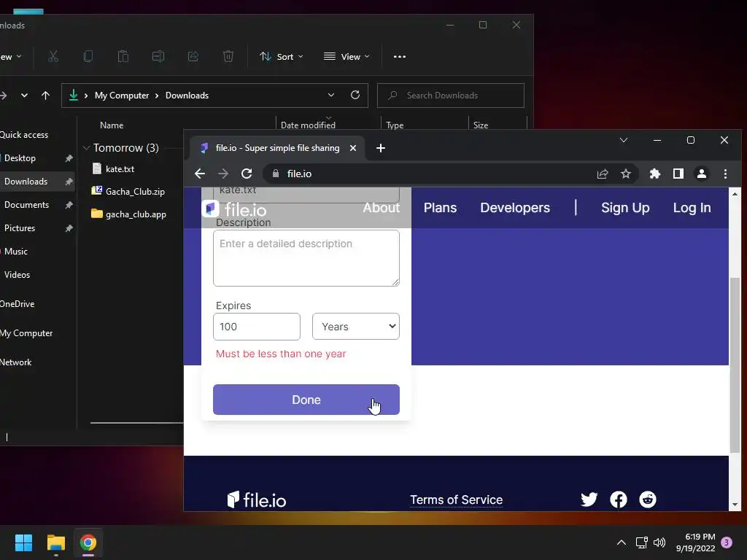
Task: Toggle the Chrome side panel icon
Action: [678, 174]
